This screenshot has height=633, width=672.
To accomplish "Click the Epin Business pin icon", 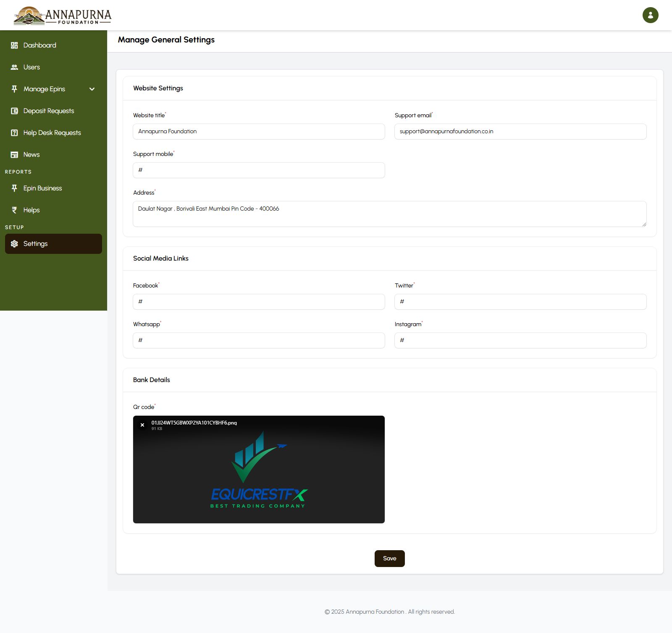I will (x=14, y=188).
